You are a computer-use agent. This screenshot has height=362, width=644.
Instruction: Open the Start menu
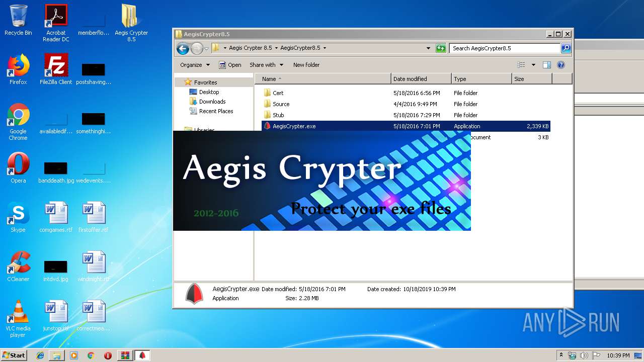(14, 355)
